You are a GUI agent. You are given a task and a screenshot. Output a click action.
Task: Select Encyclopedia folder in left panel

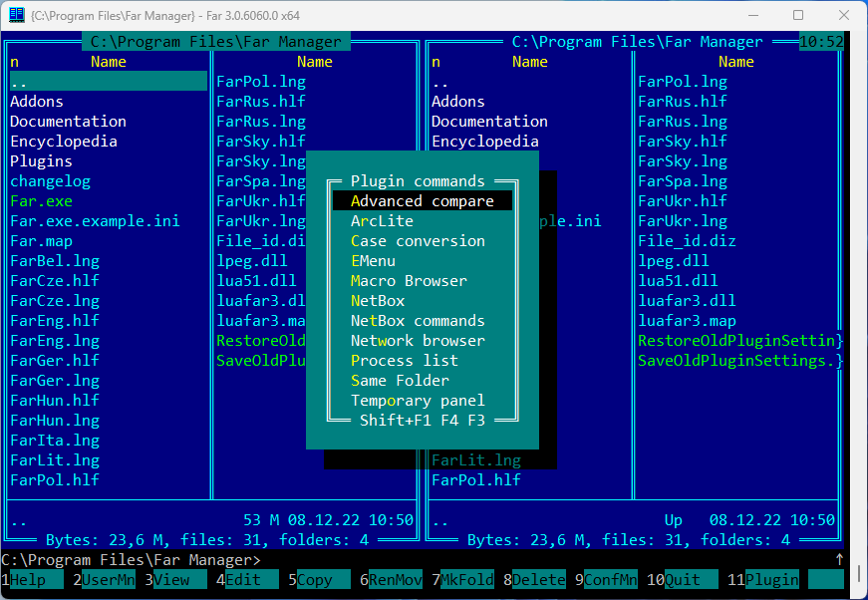[64, 142]
